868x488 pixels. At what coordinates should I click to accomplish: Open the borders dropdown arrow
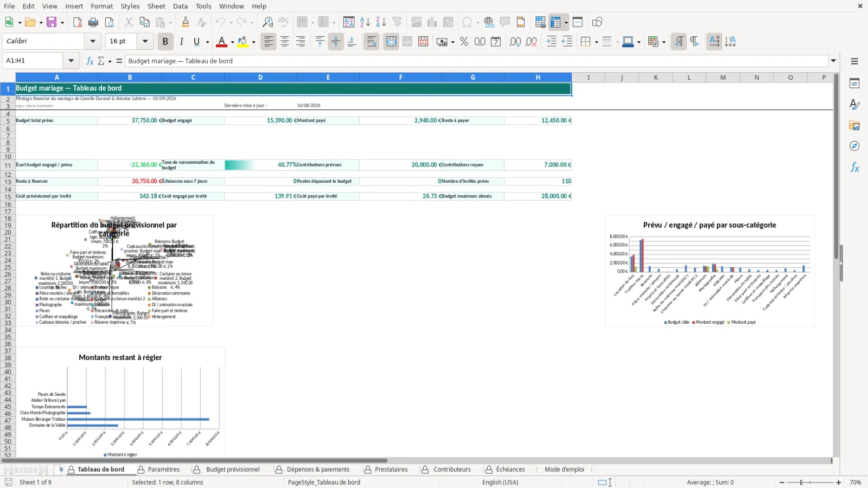point(596,42)
